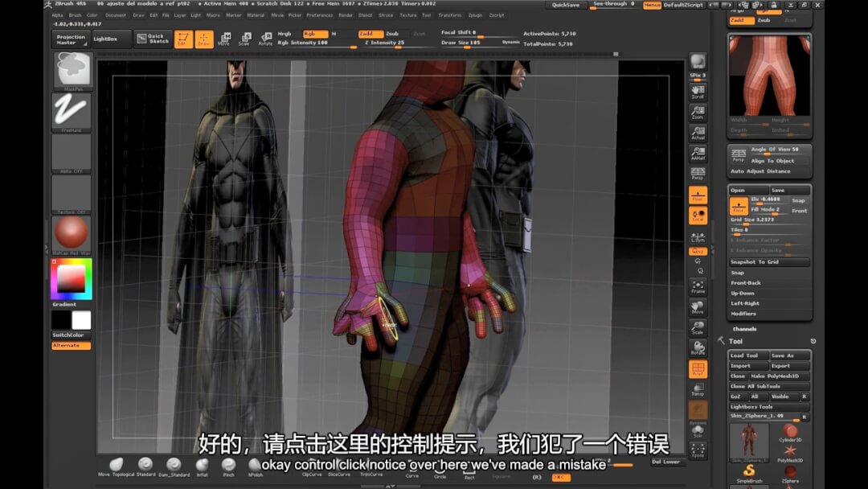This screenshot has height=489, width=868.
Task: Click Snapshot To Grid button
Action: pyautogui.click(x=769, y=262)
